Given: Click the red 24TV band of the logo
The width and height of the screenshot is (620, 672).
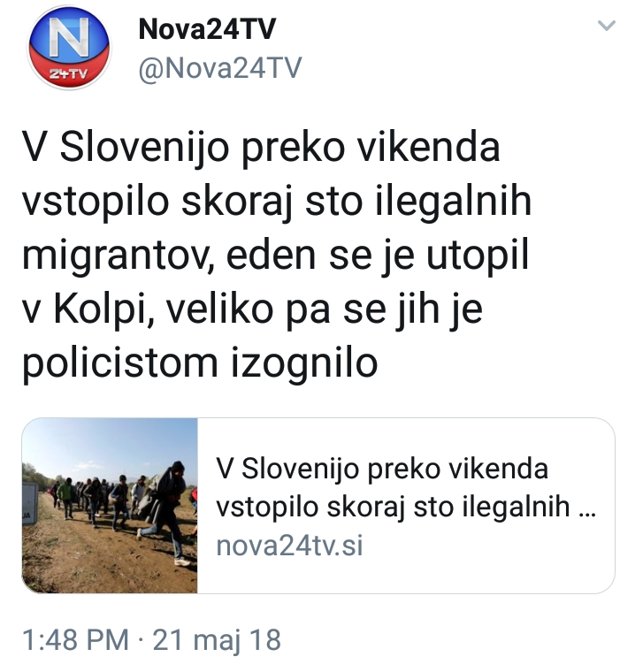Looking at the screenshot, I should (69, 73).
